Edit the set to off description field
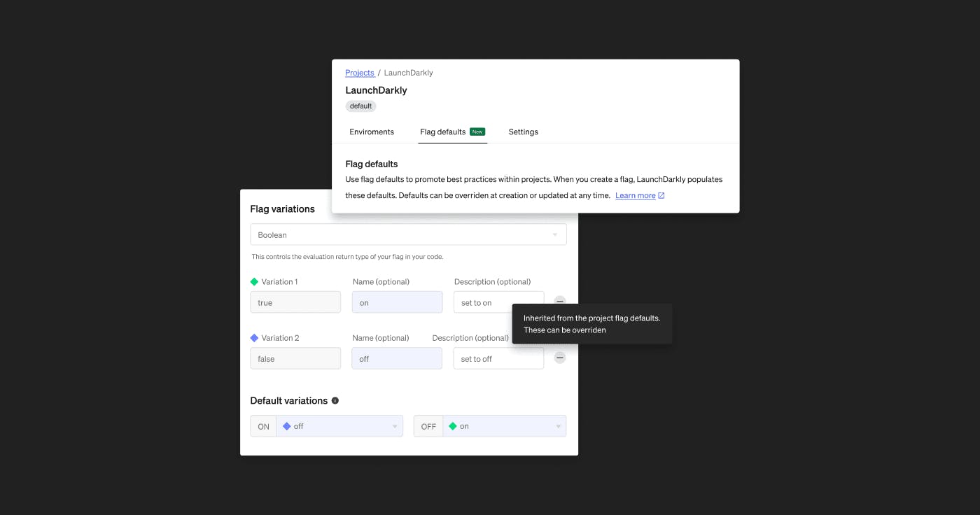 [498, 358]
